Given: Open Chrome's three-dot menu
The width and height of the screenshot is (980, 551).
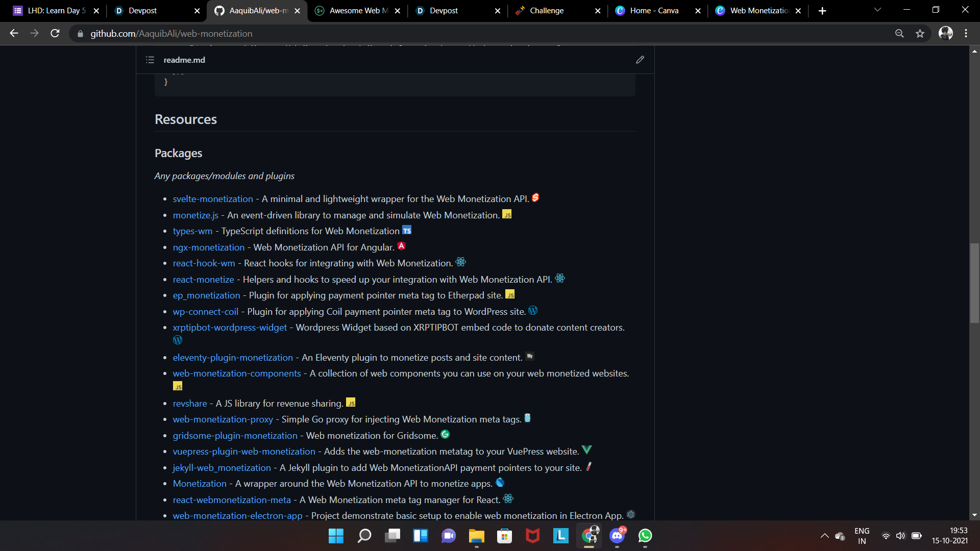Looking at the screenshot, I should point(966,34).
